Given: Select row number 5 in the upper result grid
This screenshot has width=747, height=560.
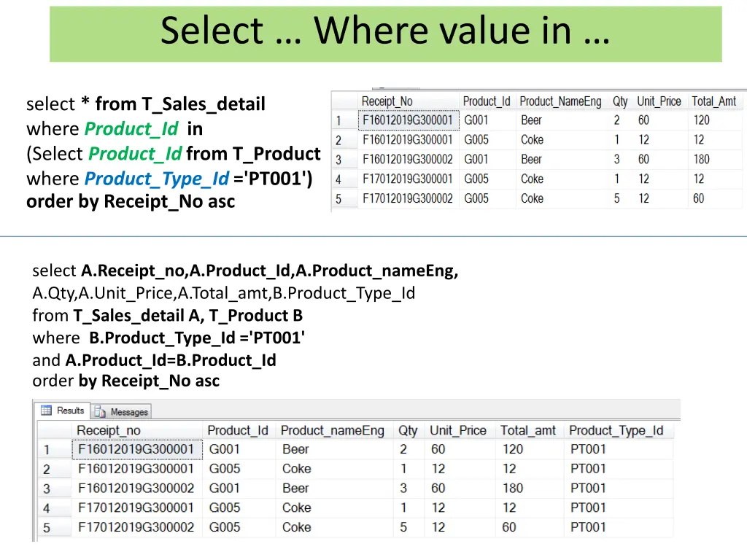Looking at the screenshot, I should click(340, 198).
